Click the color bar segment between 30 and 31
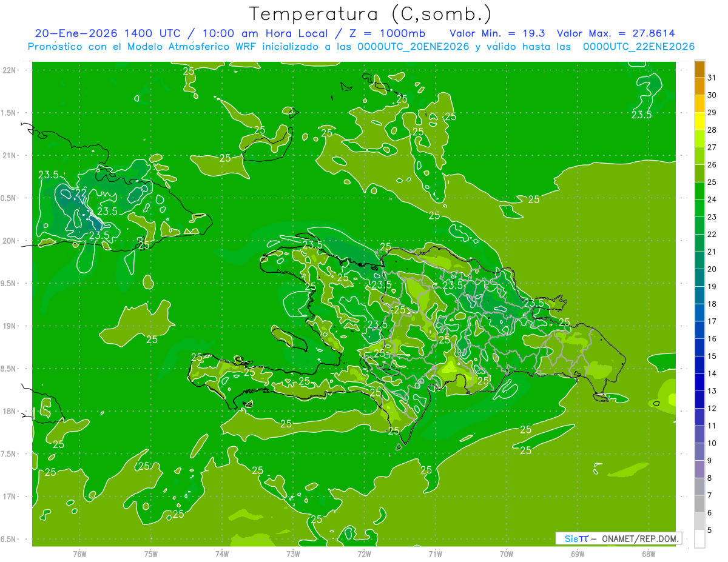This screenshot has width=728, height=562. (699, 87)
